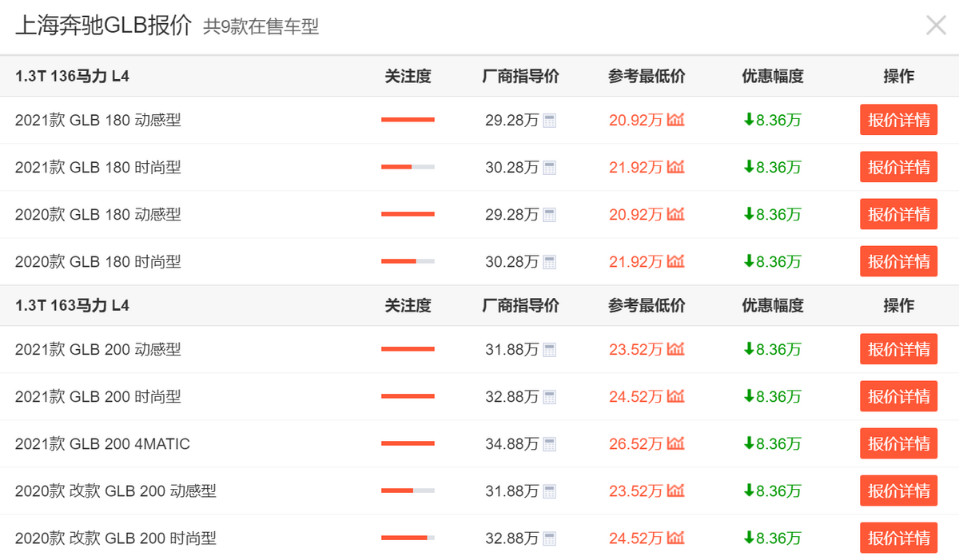This screenshot has height=560, width=959.
Task: View price trend chart for 2021款 GLB 180 动感型
Action: [x=676, y=121]
